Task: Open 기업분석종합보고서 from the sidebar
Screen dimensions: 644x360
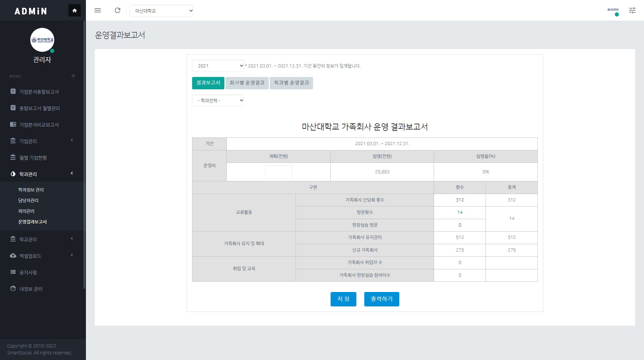Action: pyautogui.click(x=39, y=92)
